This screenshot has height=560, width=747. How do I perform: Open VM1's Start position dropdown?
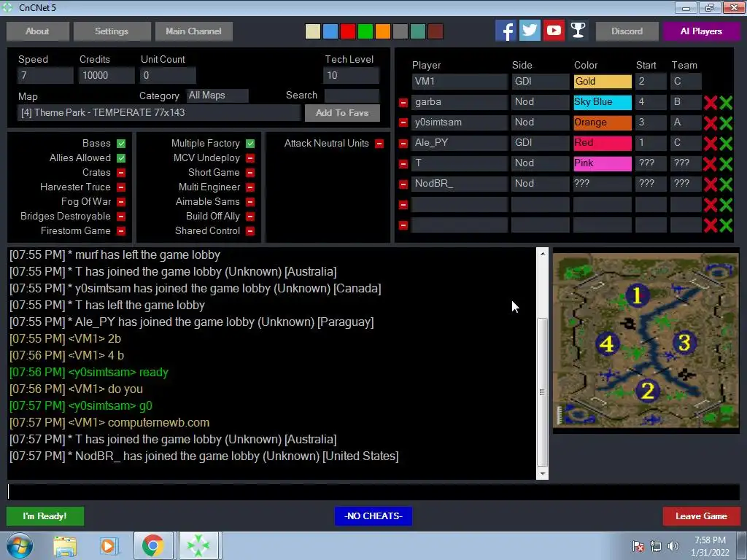click(651, 82)
